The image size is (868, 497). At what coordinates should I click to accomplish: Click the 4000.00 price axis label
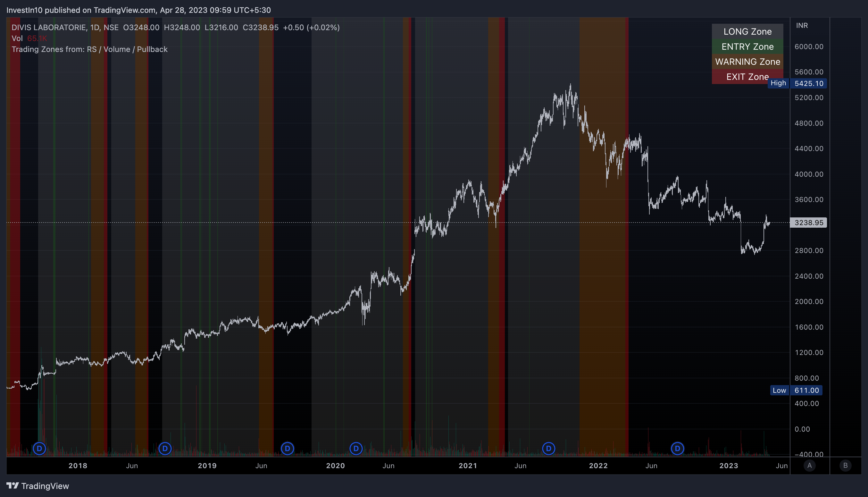(x=809, y=174)
